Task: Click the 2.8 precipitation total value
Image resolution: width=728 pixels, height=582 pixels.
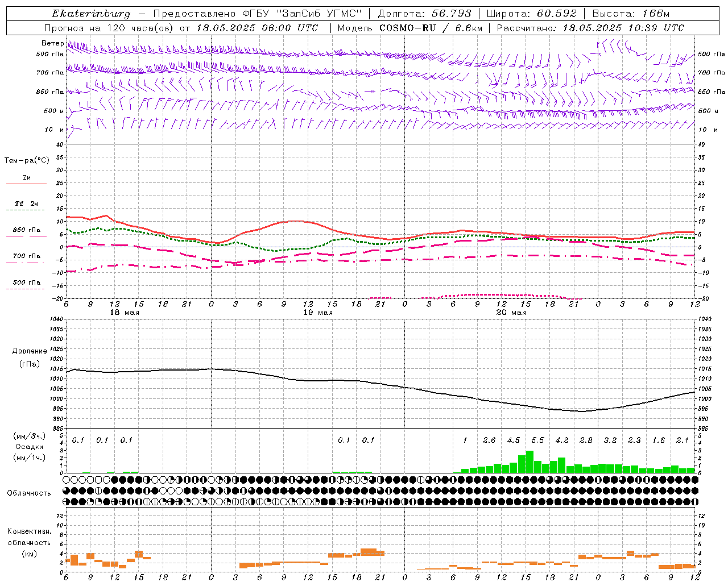Action: [586, 440]
